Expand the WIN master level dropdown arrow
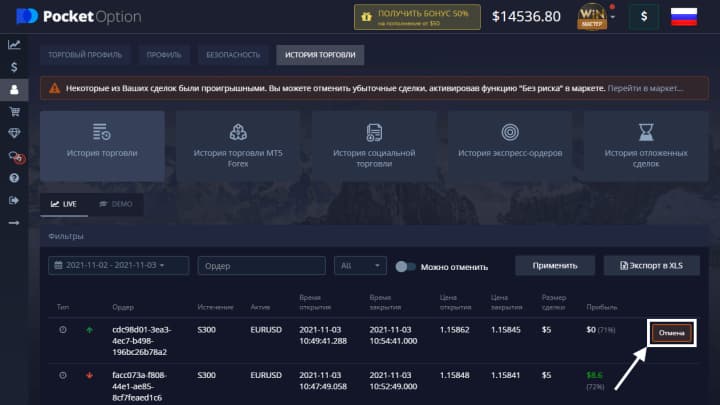The height and width of the screenshot is (405, 720). (x=611, y=17)
